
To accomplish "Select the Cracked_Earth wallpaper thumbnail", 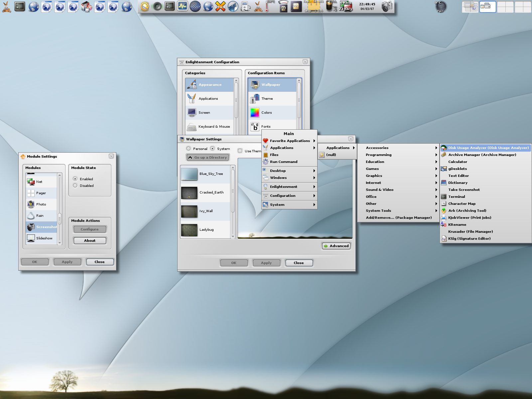I will 189,193.
